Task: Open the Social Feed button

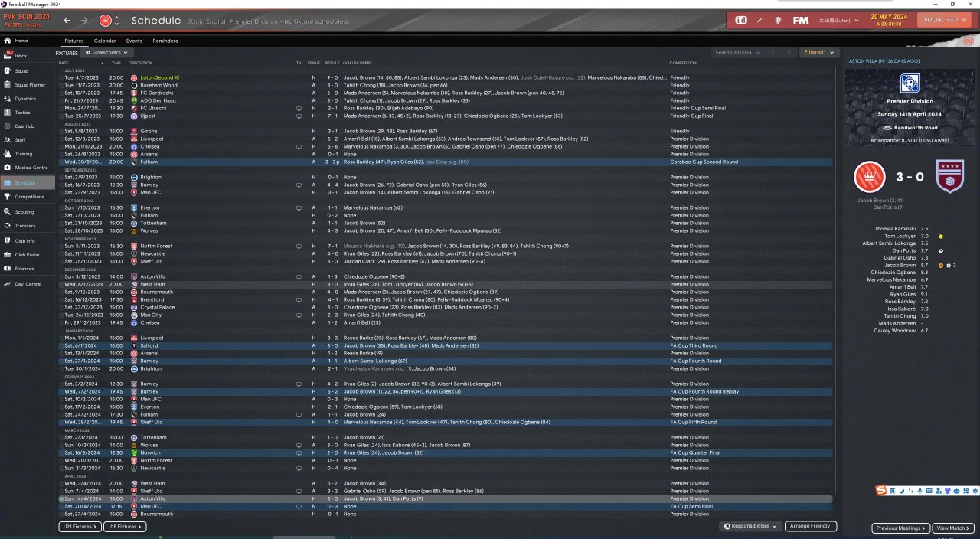Action: pos(946,20)
